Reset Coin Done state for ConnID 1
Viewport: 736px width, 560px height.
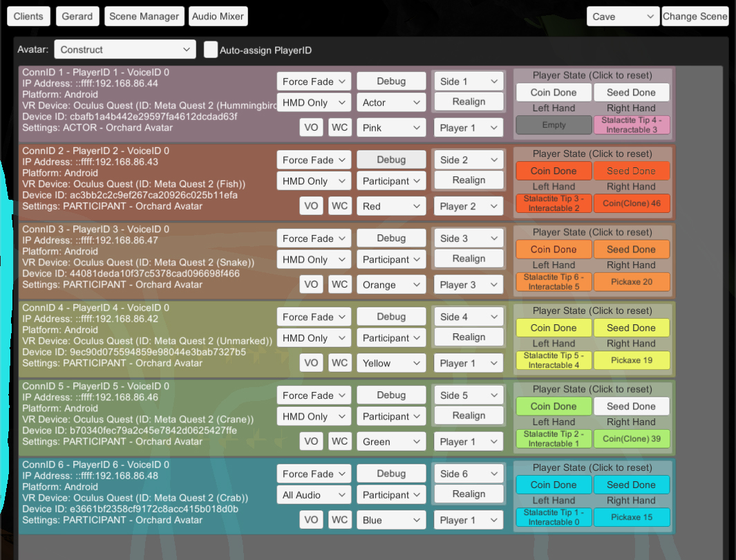pyautogui.click(x=554, y=93)
